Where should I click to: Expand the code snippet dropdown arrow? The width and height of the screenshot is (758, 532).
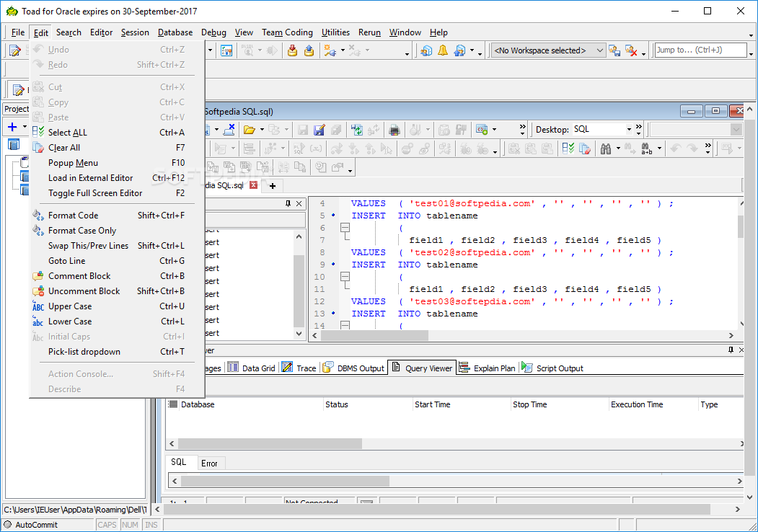pyautogui.click(x=494, y=130)
